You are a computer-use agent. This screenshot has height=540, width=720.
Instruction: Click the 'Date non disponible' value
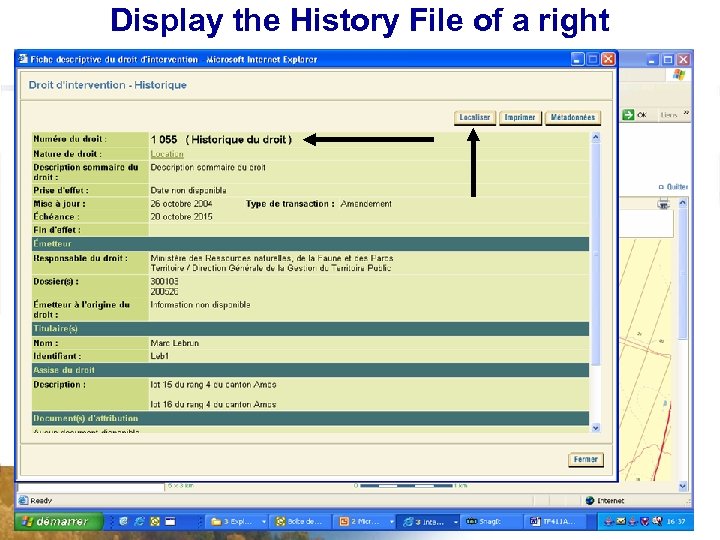(188, 190)
